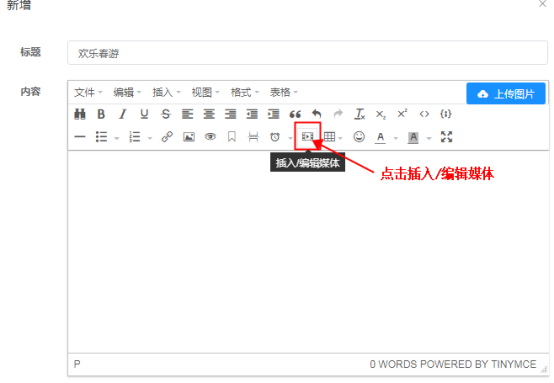The height and width of the screenshot is (383, 554).
Task: Align text to the left
Action: click(x=187, y=114)
